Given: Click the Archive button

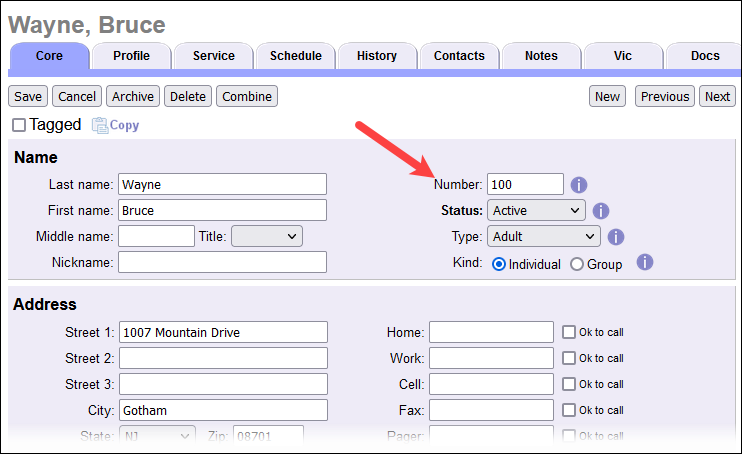Looking at the screenshot, I should [133, 96].
